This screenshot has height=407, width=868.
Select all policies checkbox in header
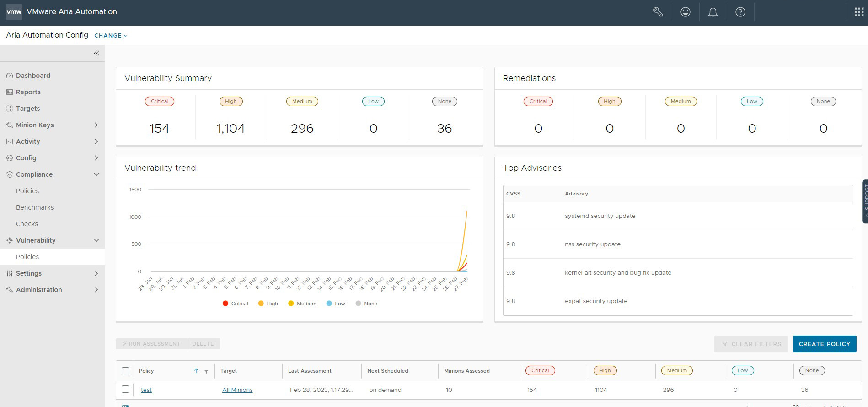125,371
